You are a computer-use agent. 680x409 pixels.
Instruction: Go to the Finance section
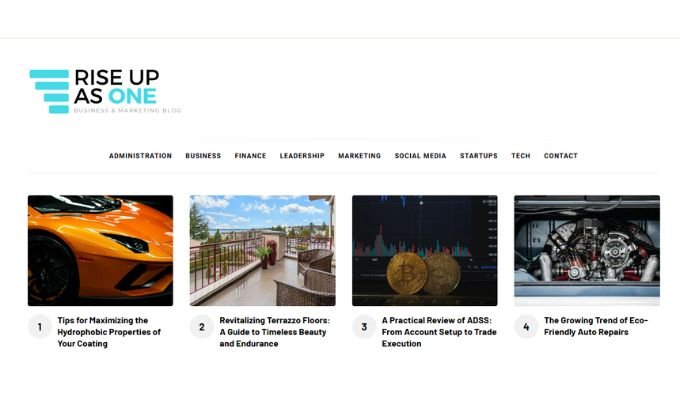250,156
